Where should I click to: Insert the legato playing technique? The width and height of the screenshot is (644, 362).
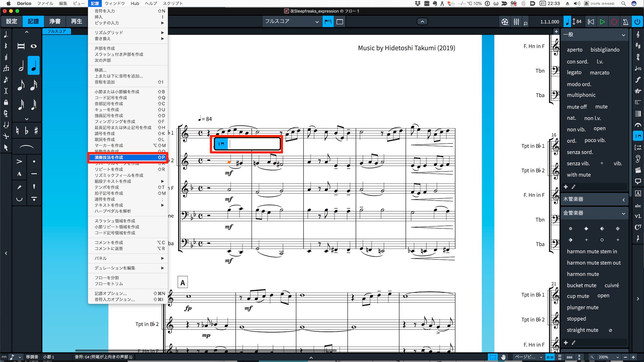(574, 73)
